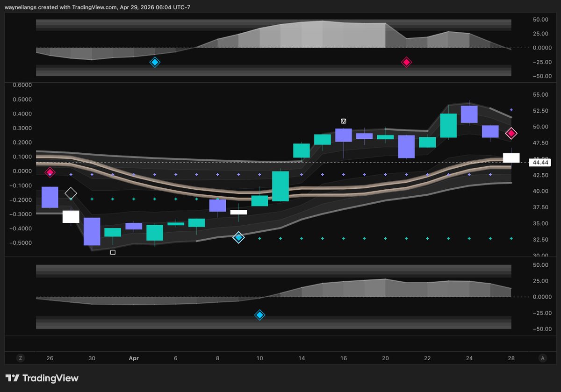
Task: Click the "-0.4000" left scale label
Action: point(21,228)
